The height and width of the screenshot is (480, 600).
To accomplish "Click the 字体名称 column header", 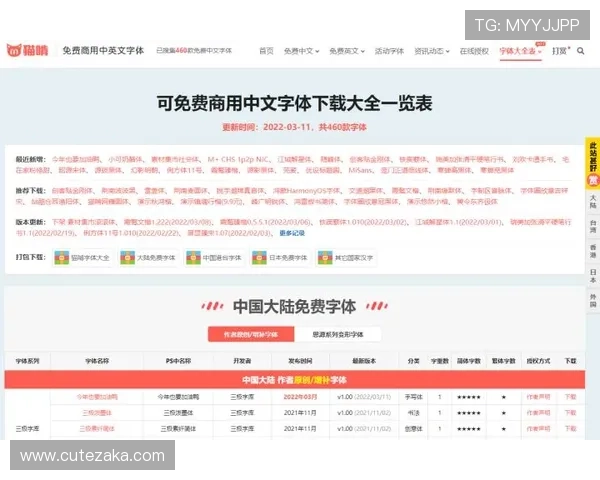I will pos(97,361).
